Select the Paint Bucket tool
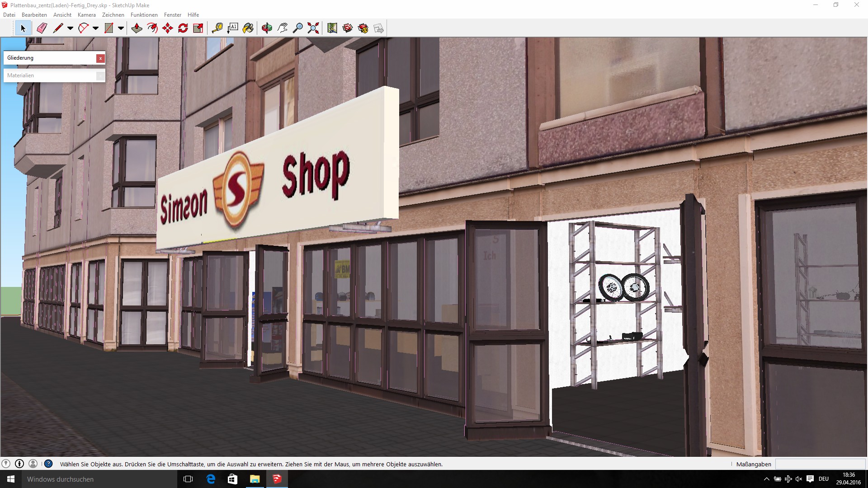The width and height of the screenshot is (868, 488). (x=248, y=28)
